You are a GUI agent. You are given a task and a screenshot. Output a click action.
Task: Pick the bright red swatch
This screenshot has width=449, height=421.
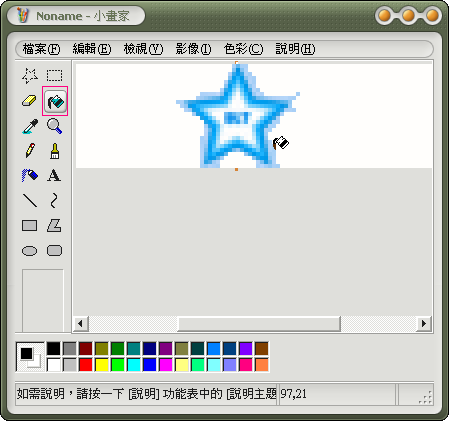[85, 365]
